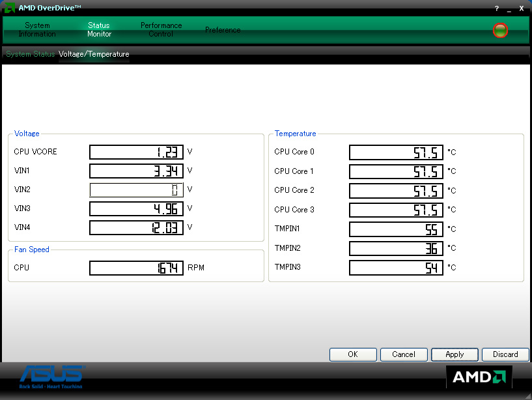532x400 pixels.
Task: Click the AMD OverDrive title bar icon
Action: pyautogui.click(x=9, y=7)
